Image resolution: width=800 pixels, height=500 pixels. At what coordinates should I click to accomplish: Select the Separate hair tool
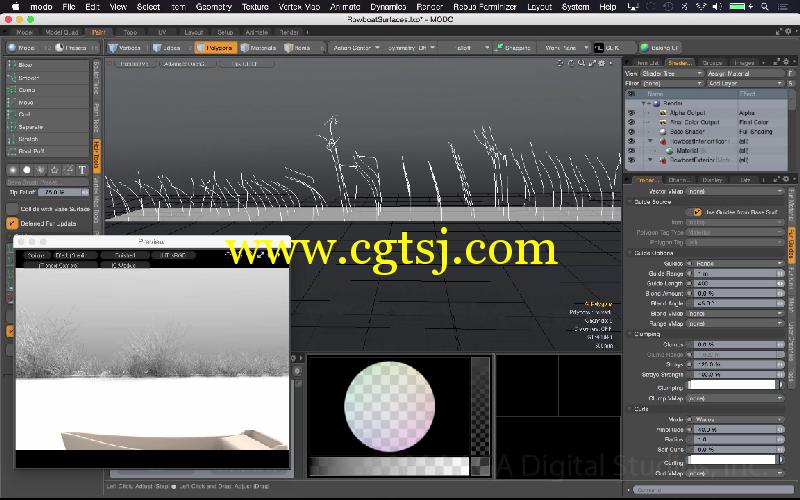(x=47, y=127)
